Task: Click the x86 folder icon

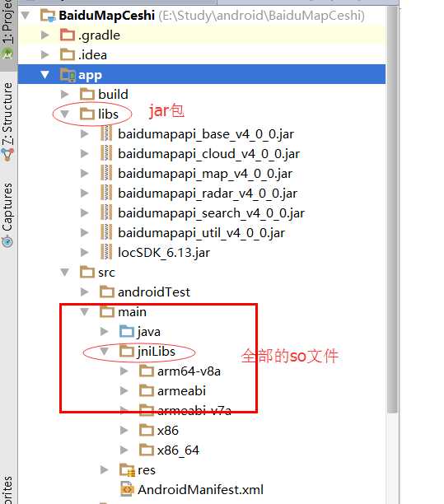Action: pyautogui.click(x=147, y=430)
